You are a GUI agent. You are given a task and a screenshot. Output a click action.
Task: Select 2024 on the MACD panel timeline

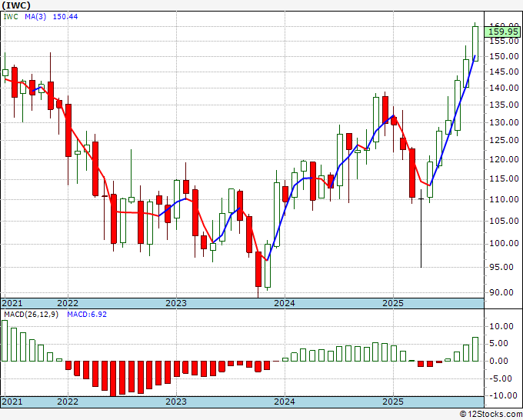point(285,402)
